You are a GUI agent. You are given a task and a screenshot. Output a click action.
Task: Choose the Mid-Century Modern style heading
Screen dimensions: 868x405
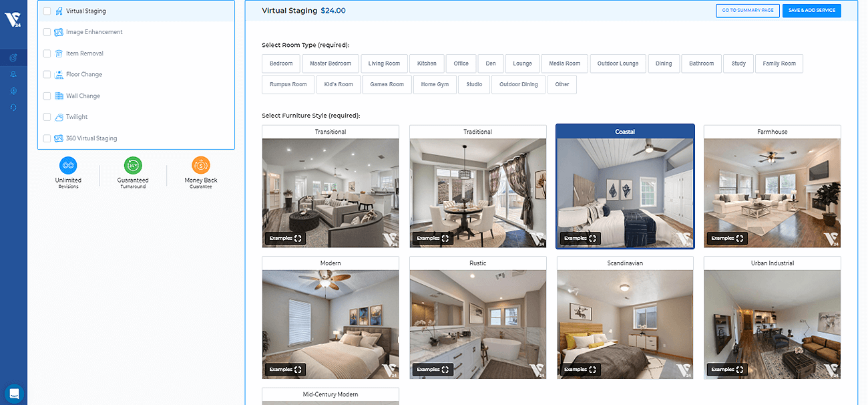(x=331, y=395)
